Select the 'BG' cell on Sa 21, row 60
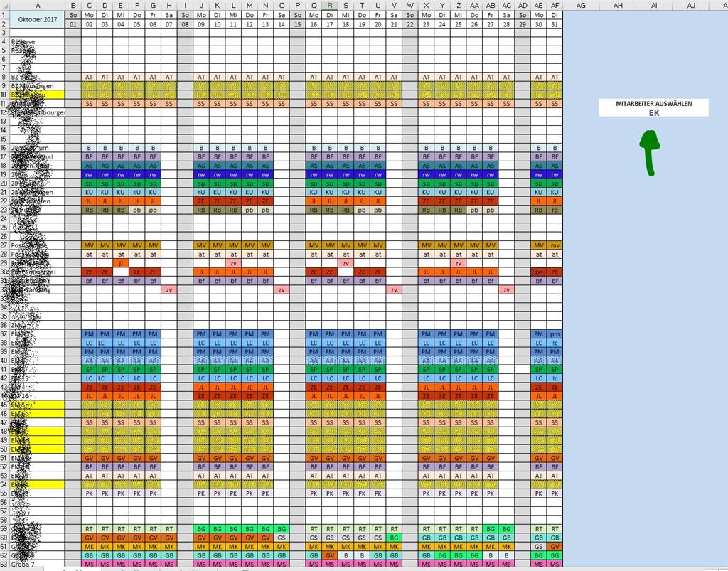 click(394, 538)
